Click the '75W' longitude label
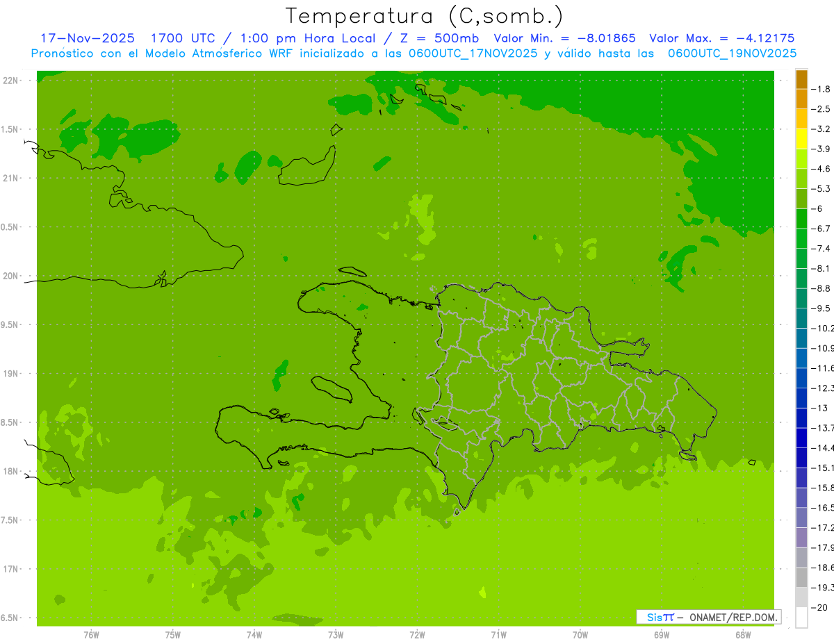Viewport: 834px width, 644px height. click(x=173, y=635)
